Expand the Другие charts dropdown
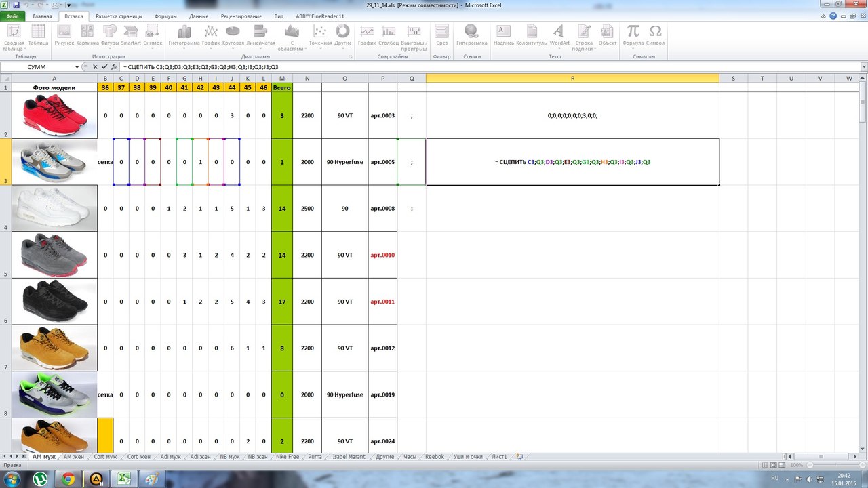 tap(343, 35)
